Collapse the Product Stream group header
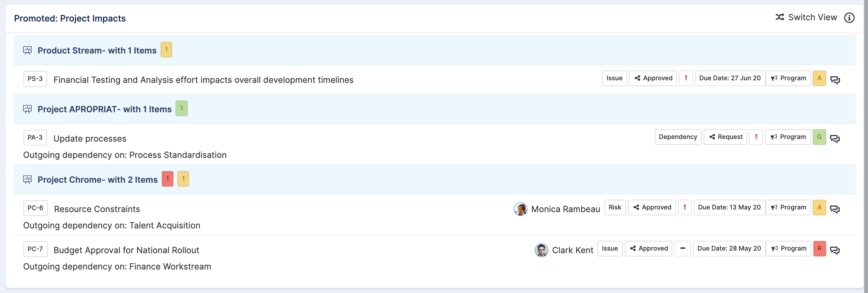 (x=97, y=51)
